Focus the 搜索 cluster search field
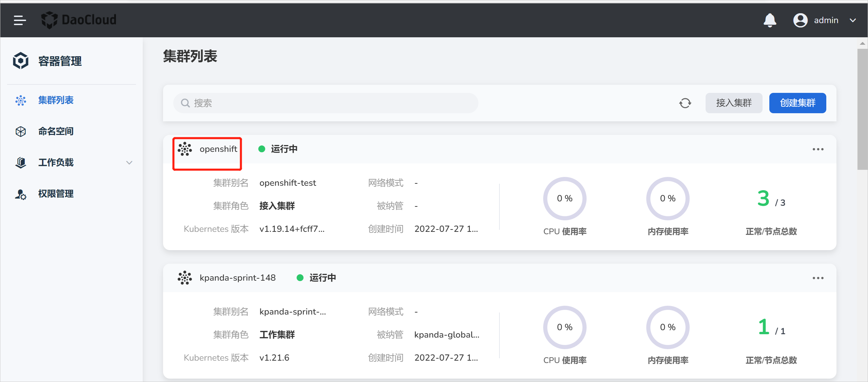The width and height of the screenshot is (868, 382). pos(325,103)
